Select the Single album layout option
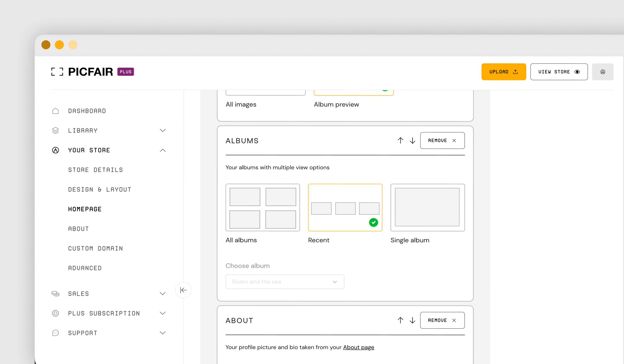Screen dimensions: 624x364 tap(427, 208)
